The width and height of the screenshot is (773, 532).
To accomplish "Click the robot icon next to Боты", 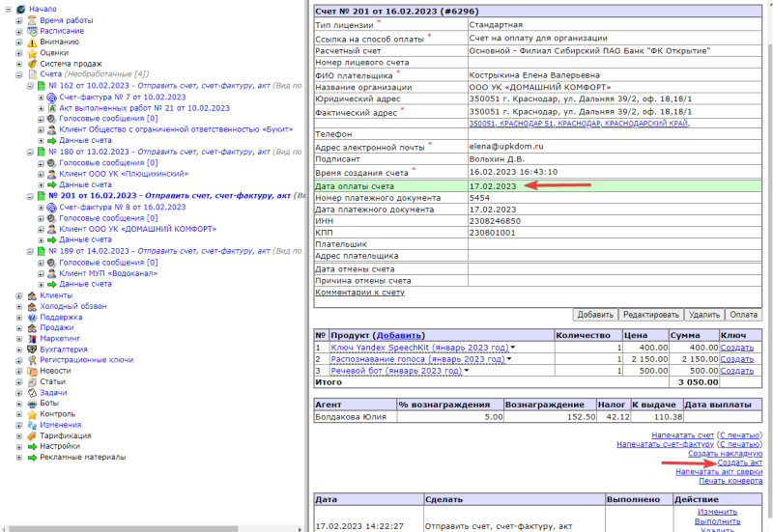I will point(32,403).
